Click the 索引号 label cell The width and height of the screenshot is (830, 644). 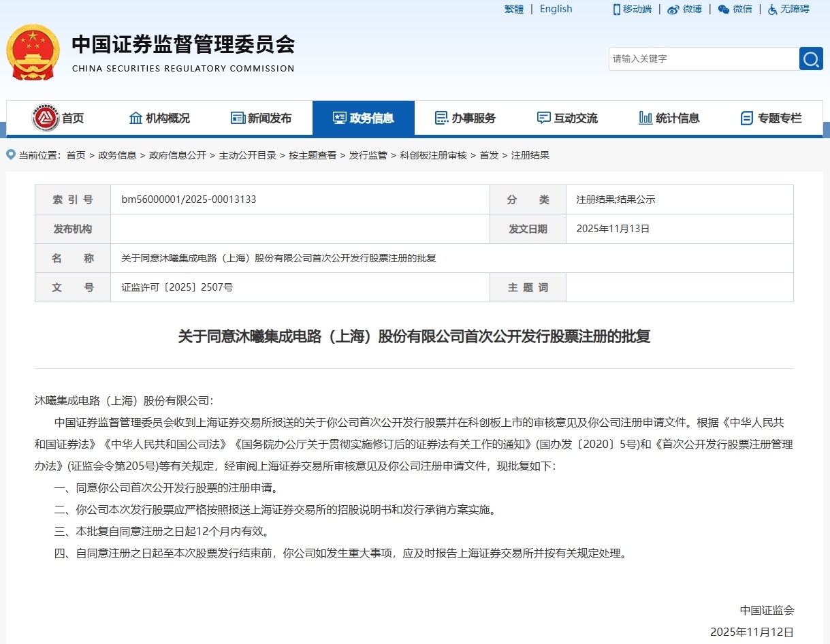[73, 199]
